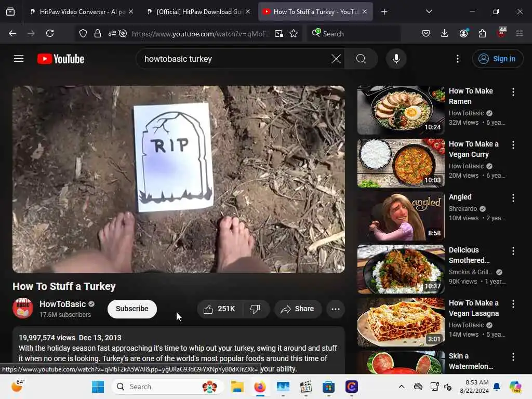Open the permissions icon in the address bar

[x=112, y=33]
